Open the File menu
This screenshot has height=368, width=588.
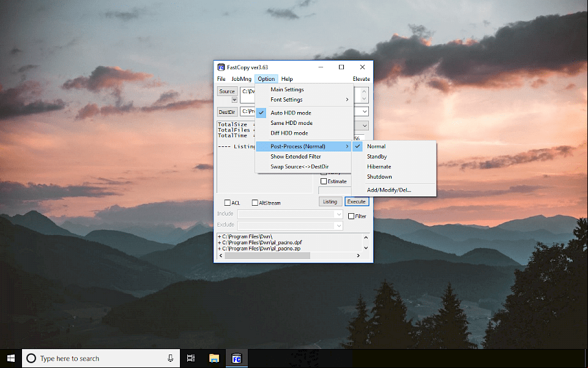click(221, 79)
